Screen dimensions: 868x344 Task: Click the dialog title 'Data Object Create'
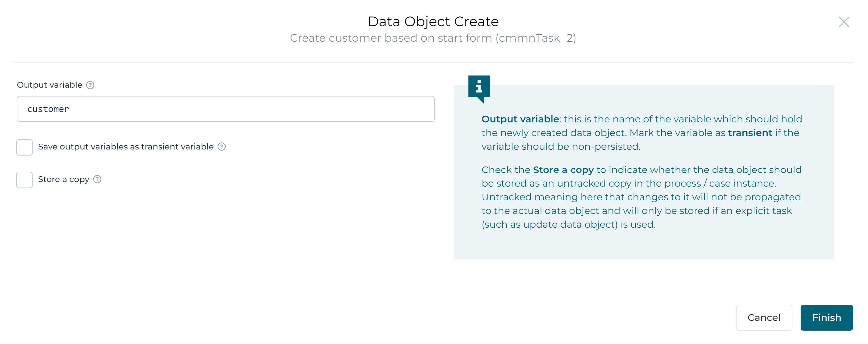click(x=433, y=21)
